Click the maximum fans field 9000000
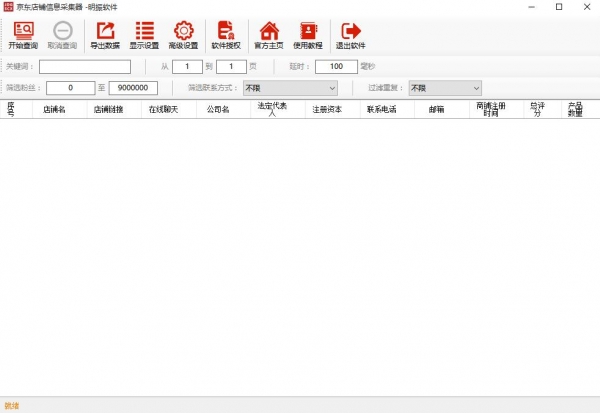 coord(133,88)
